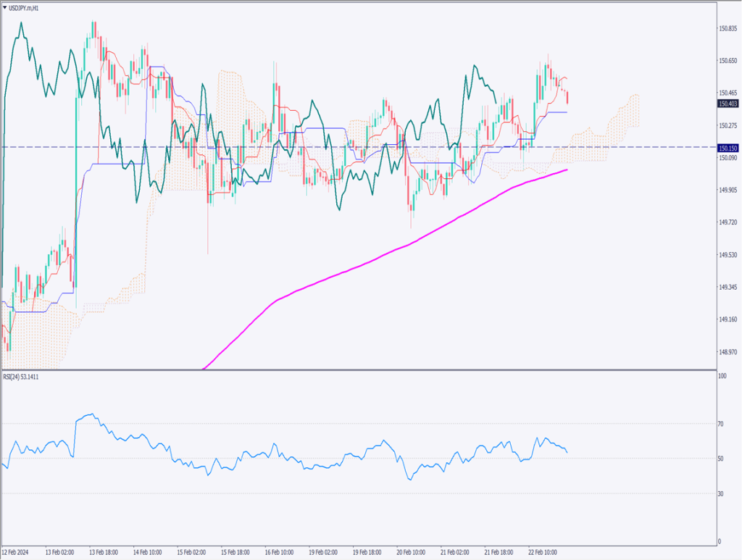Click the RSI 30 level label
This screenshot has width=742, height=560.
tap(721, 494)
